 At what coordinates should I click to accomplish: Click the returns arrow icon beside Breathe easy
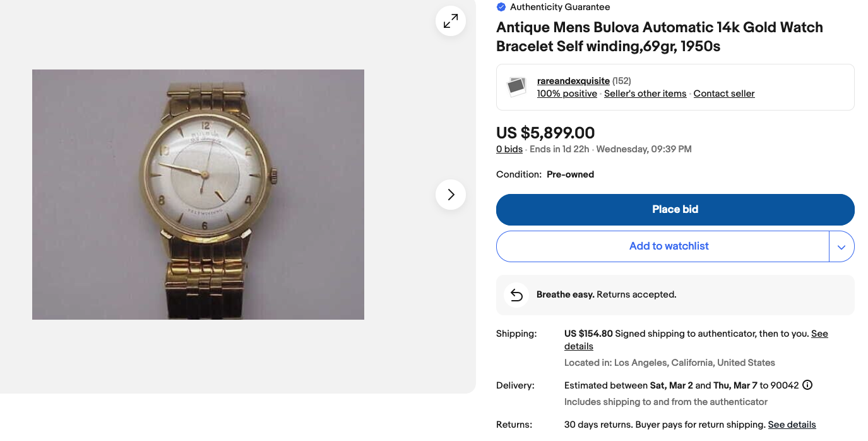(516, 295)
